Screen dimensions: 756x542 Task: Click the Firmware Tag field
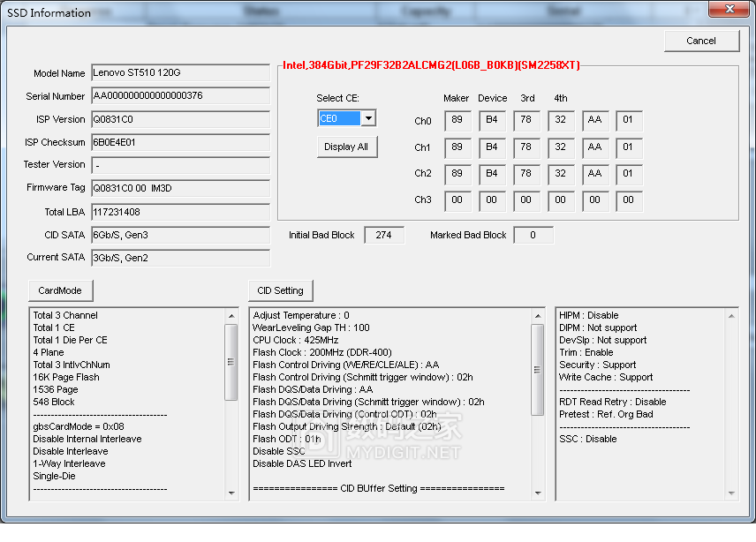coord(180,188)
